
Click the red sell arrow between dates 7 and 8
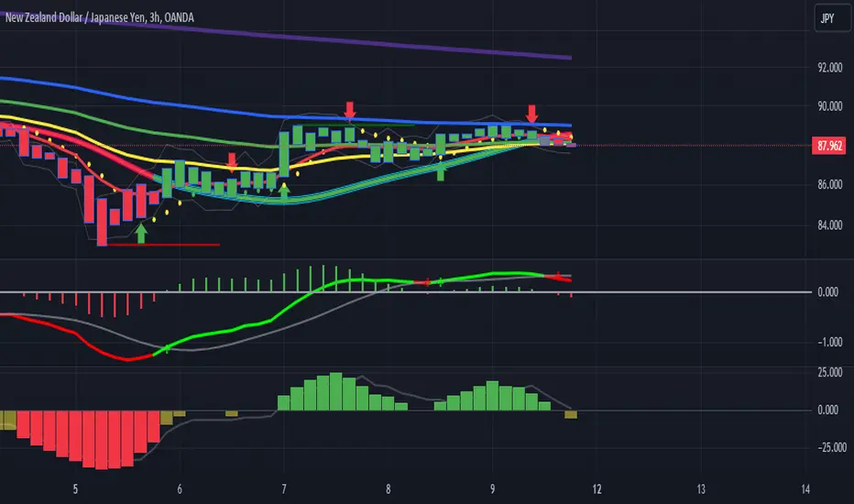pos(350,110)
